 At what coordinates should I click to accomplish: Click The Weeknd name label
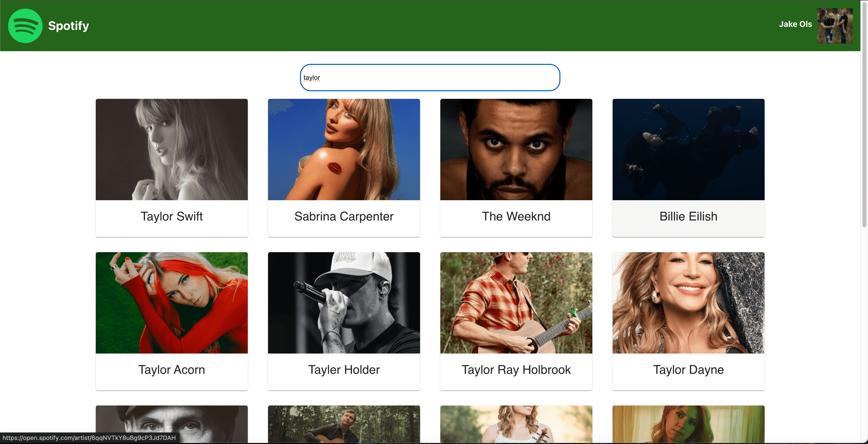516,216
